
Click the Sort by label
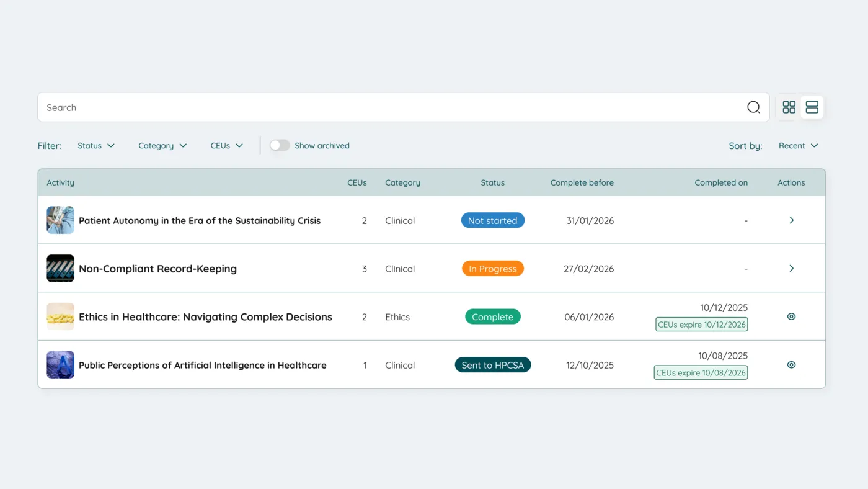click(745, 146)
